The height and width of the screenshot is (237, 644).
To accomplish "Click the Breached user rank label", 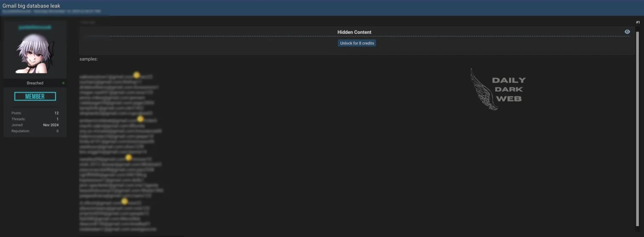I will 35,83.
